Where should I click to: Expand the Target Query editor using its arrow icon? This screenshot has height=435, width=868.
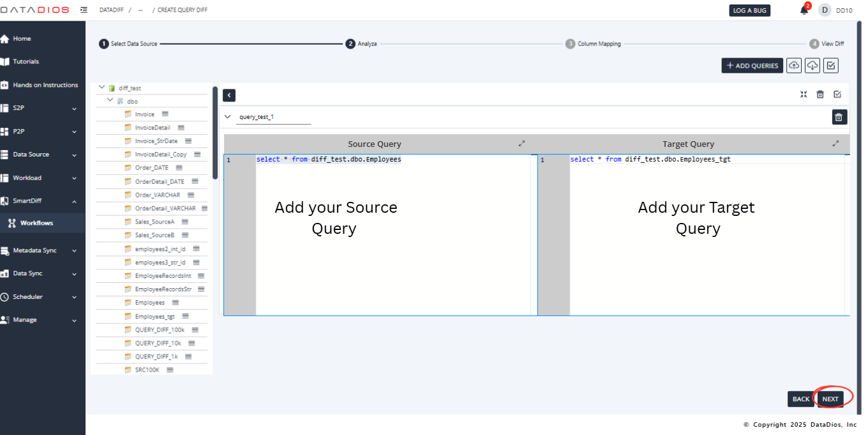pyautogui.click(x=835, y=143)
